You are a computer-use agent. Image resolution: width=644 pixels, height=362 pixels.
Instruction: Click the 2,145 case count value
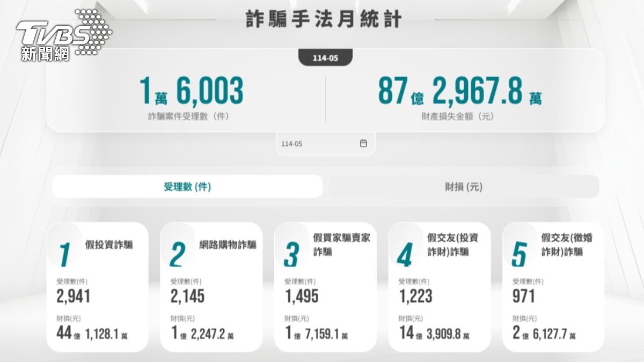point(187,296)
